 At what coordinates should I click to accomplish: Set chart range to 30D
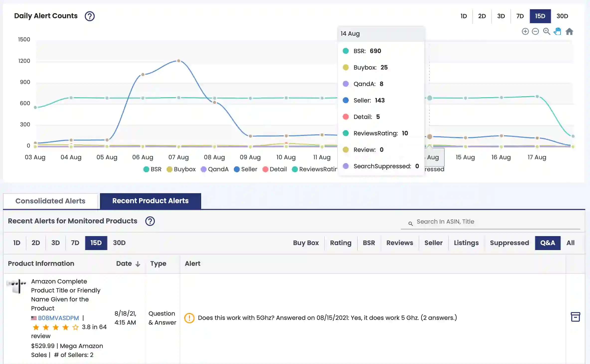click(x=562, y=16)
